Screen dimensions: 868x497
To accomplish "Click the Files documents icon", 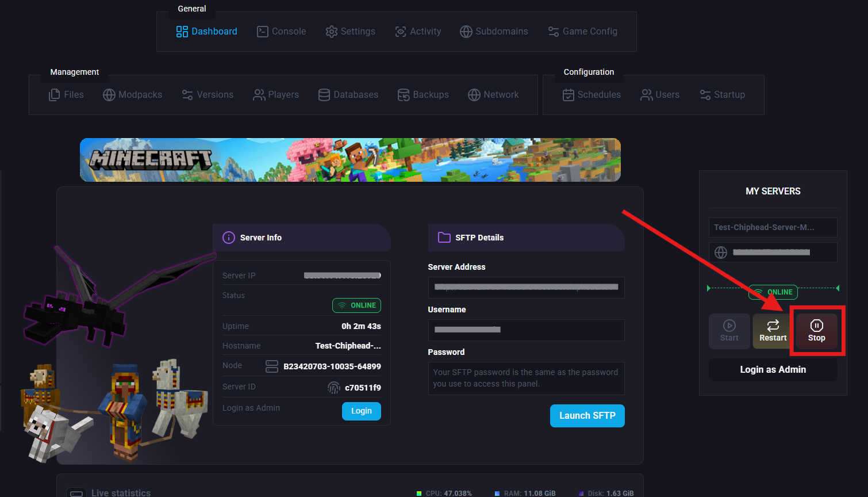I will [x=55, y=95].
